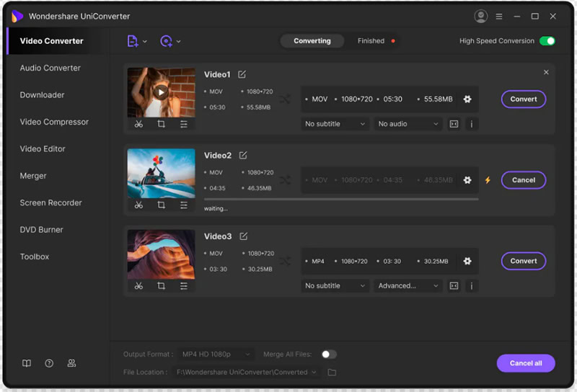577x392 pixels.
Task: Open Video Compressor section
Action: click(54, 122)
